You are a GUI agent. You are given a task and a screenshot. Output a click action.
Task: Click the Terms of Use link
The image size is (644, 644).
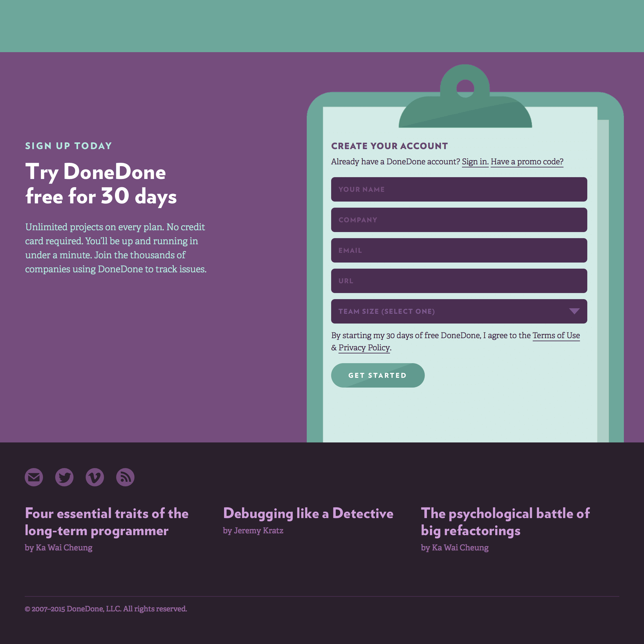click(x=557, y=335)
